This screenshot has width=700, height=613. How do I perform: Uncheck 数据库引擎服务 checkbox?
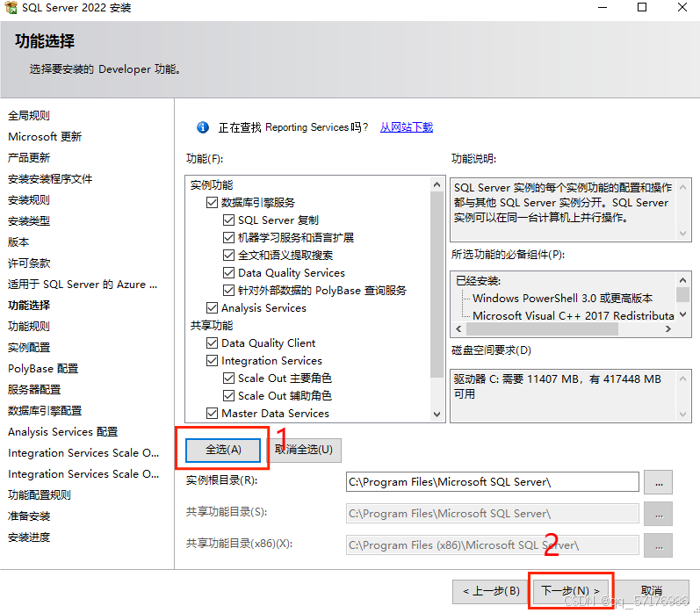coord(212,203)
